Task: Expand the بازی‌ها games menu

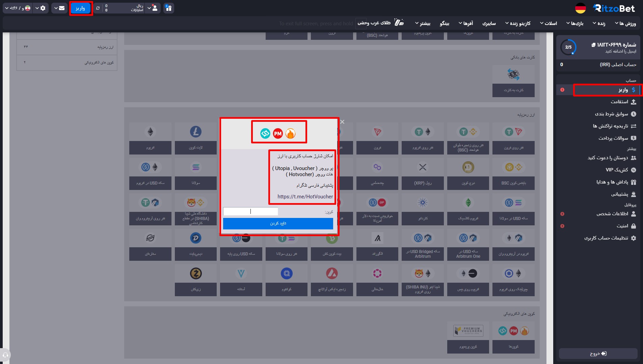Action: tap(575, 23)
